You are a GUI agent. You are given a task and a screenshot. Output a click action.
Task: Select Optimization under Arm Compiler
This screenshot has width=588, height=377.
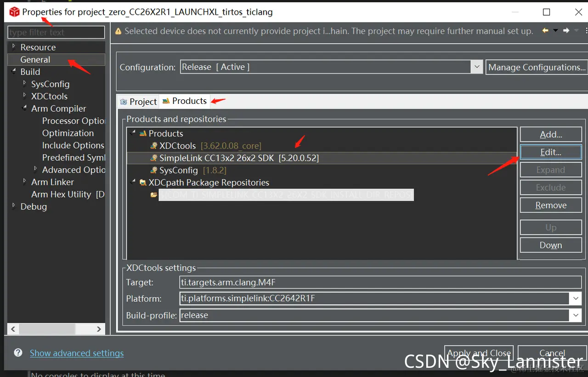tap(68, 133)
